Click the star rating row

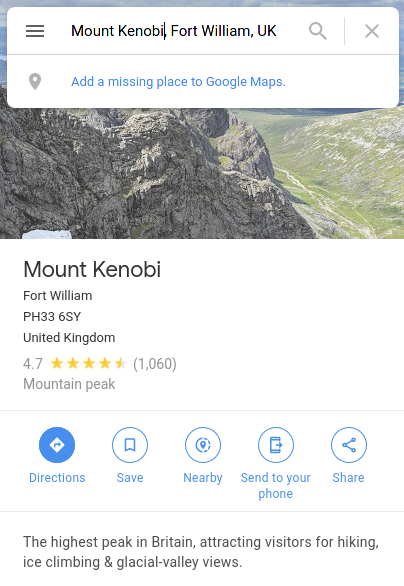(x=100, y=364)
